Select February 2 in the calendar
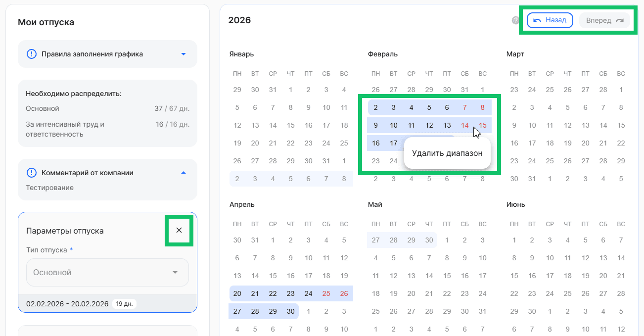Screen dimensions: 644x336 pyautogui.click(x=376, y=107)
